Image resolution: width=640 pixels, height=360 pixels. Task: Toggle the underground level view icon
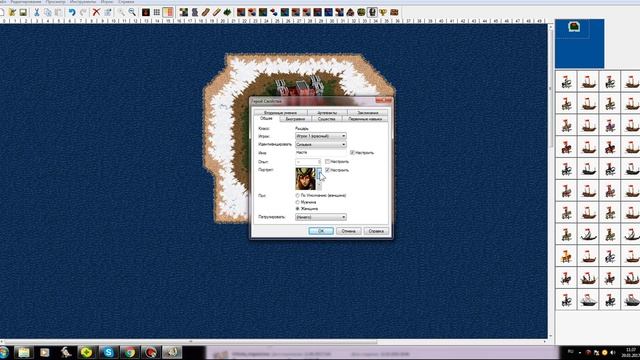pyautogui.click(x=146, y=12)
